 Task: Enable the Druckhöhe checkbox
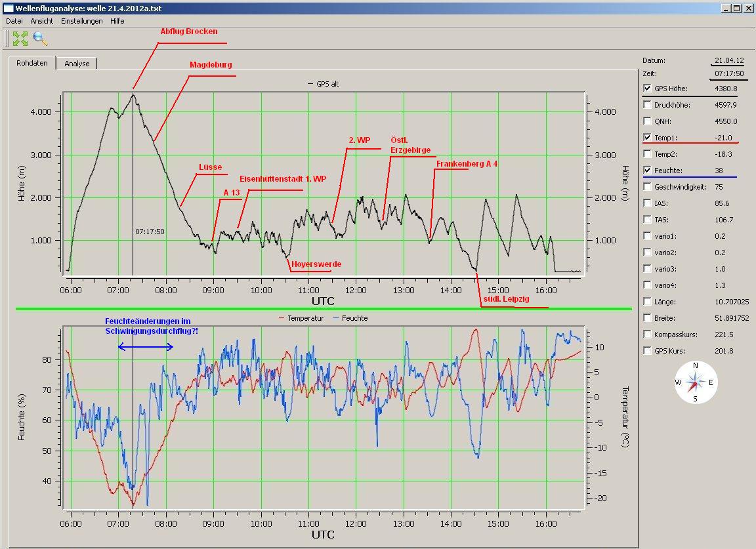click(x=648, y=105)
